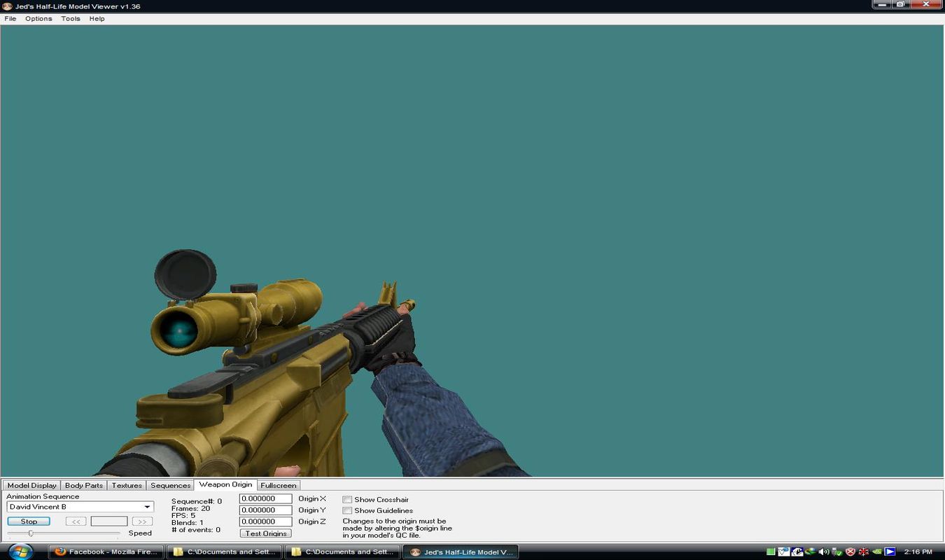The width and height of the screenshot is (945, 560).
Task: Select the Weapon Origin tab
Action: pos(225,484)
